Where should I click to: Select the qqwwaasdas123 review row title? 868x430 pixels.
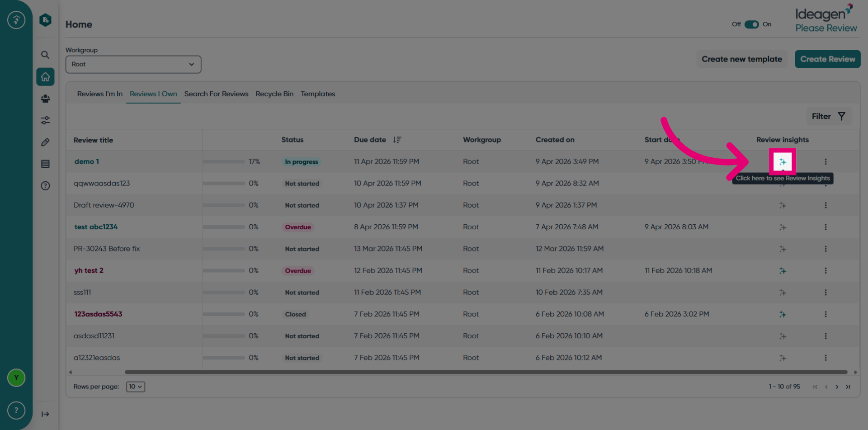[102, 183]
